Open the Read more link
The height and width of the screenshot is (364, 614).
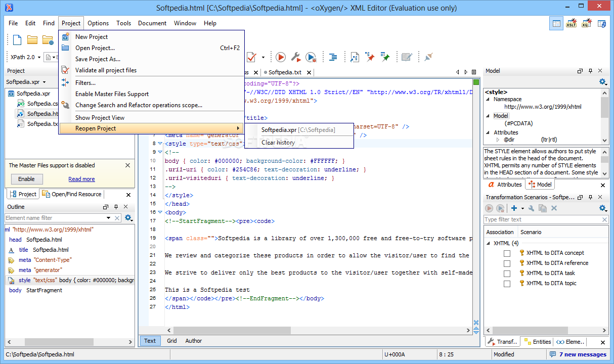tap(81, 179)
